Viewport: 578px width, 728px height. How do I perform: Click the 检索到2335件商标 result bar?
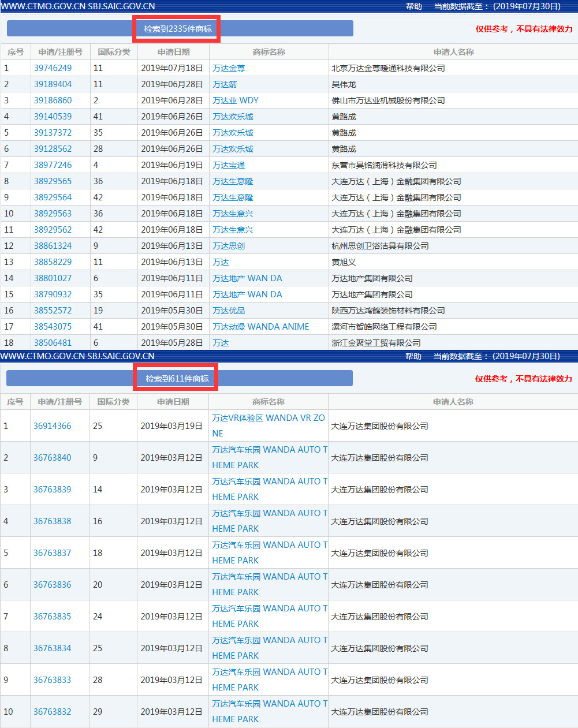[180, 29]
